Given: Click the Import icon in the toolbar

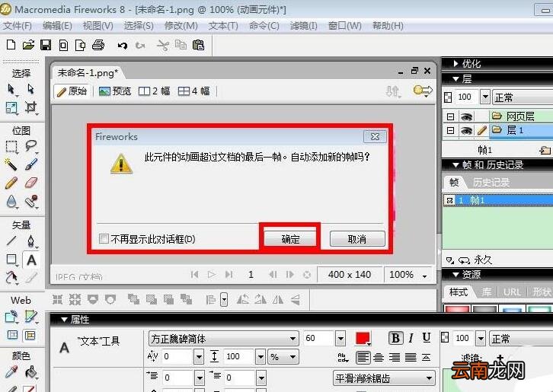Looking at the screenshot, I should tap(63, 45).
